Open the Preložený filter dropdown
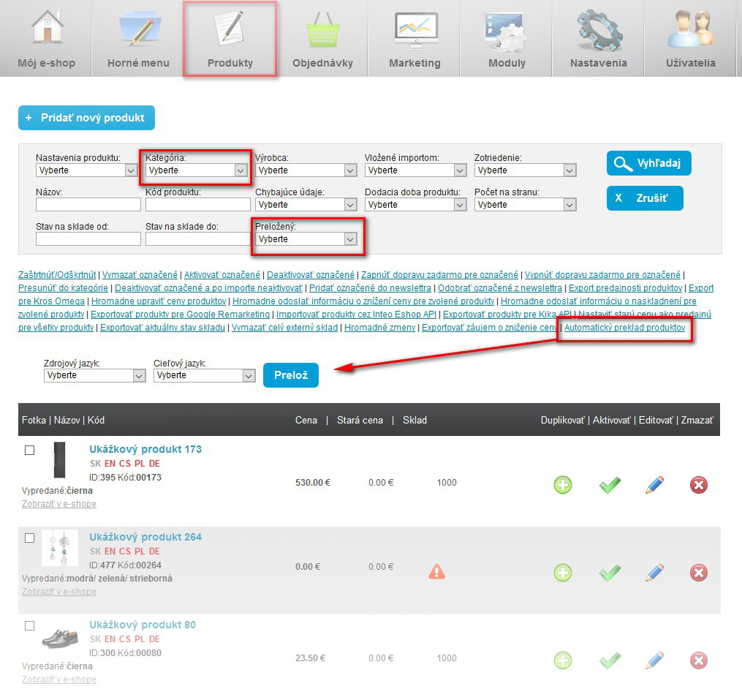 (306, 239)
